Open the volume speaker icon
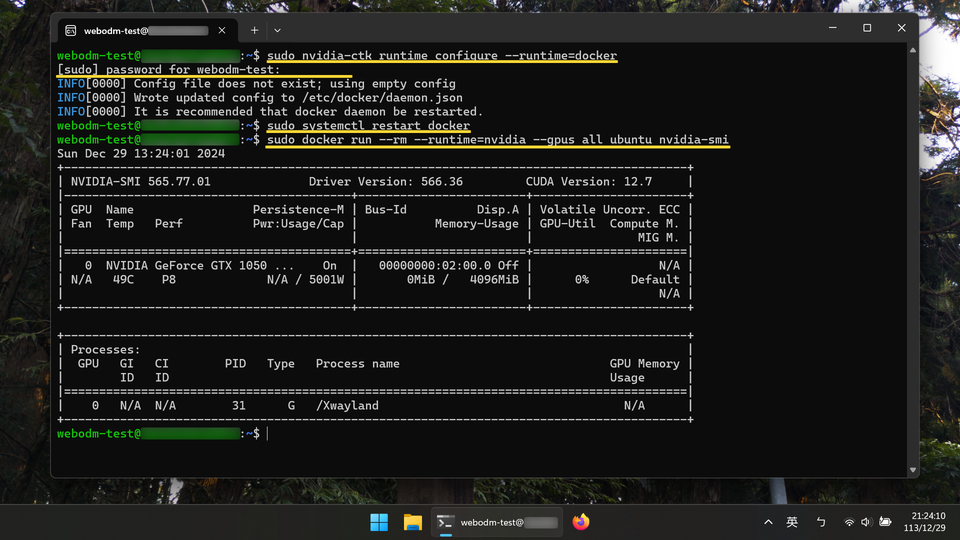The image size is (960, 540). click(866, 522)
